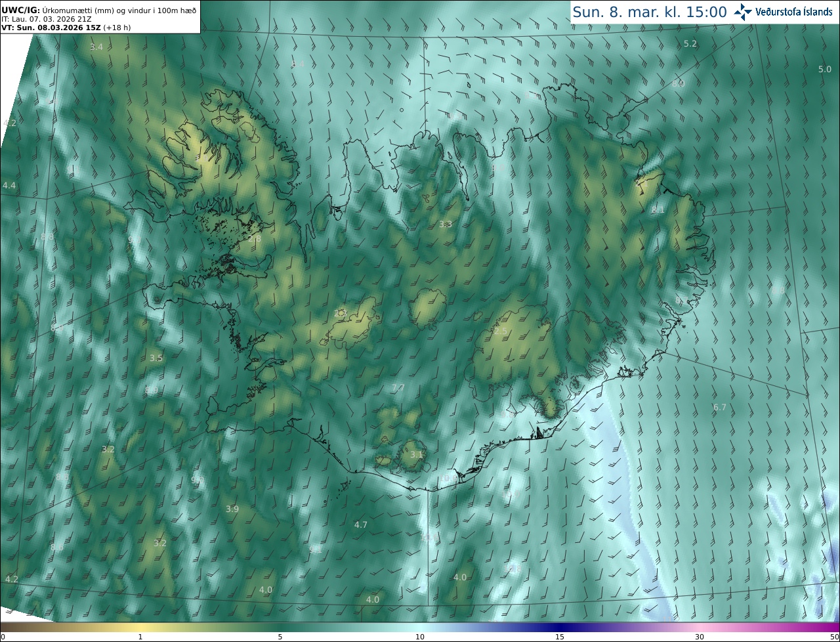
Task: Select the valid-time line VT: Sun. 08.03.2026 15Z
Action: (66, 28)
